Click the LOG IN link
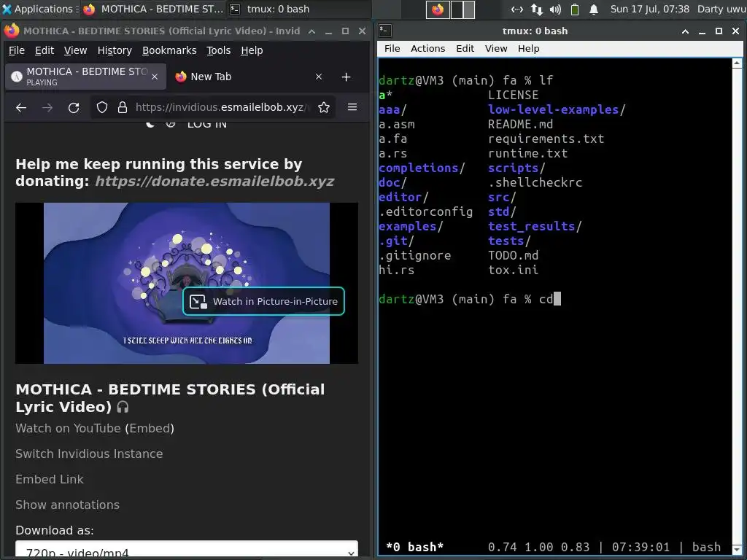The height and width of the screenshot is (560, 747). 206,124
